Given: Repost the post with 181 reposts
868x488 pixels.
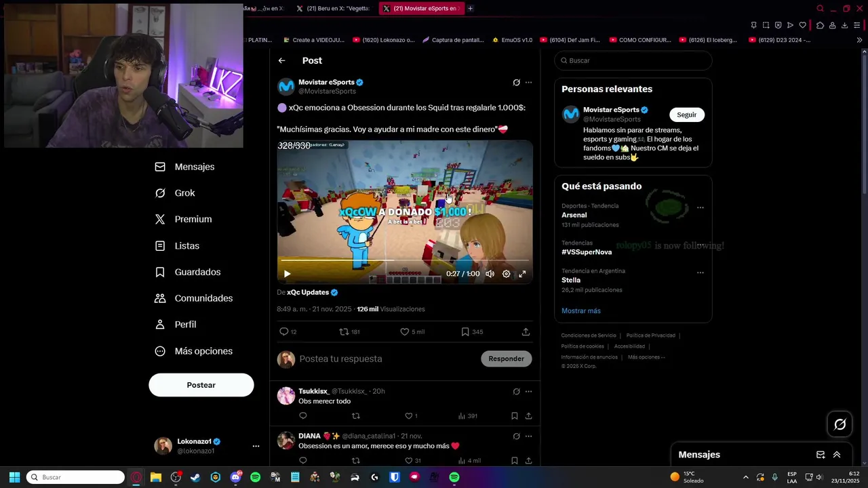Looking at the screenshot, I should (344, 331).
